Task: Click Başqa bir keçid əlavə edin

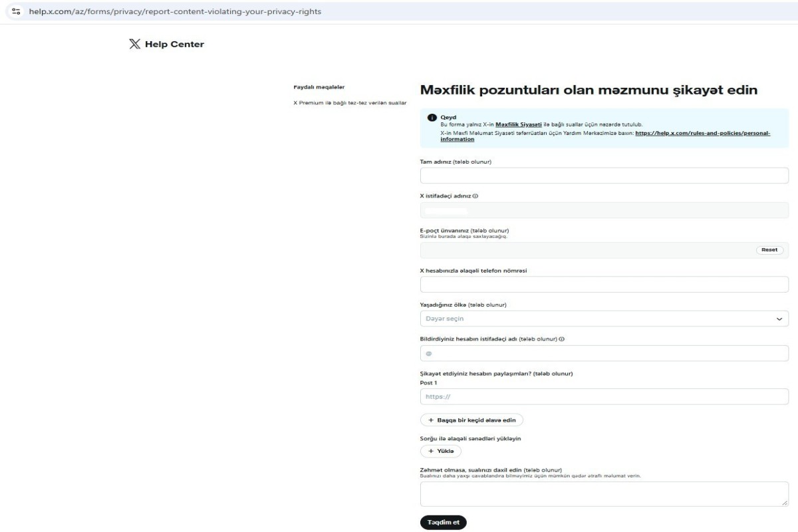Action: 471,420
